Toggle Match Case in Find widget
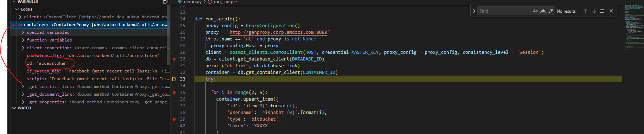The height and width of the screenshot is (134, 644). tap(535, 11)
